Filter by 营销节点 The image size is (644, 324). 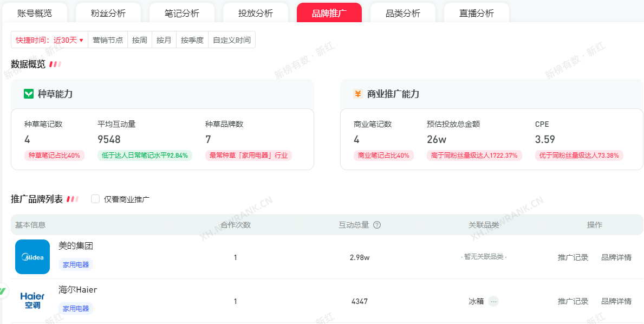(108, 40)
